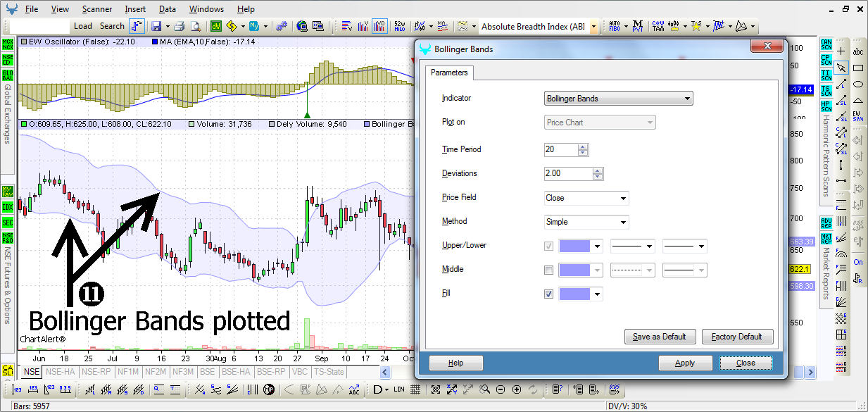Viewport: 868px width, 412px height.
Task: Select the crosshair cursor tool
Action: pyautogui.click(x=841, y=51)
